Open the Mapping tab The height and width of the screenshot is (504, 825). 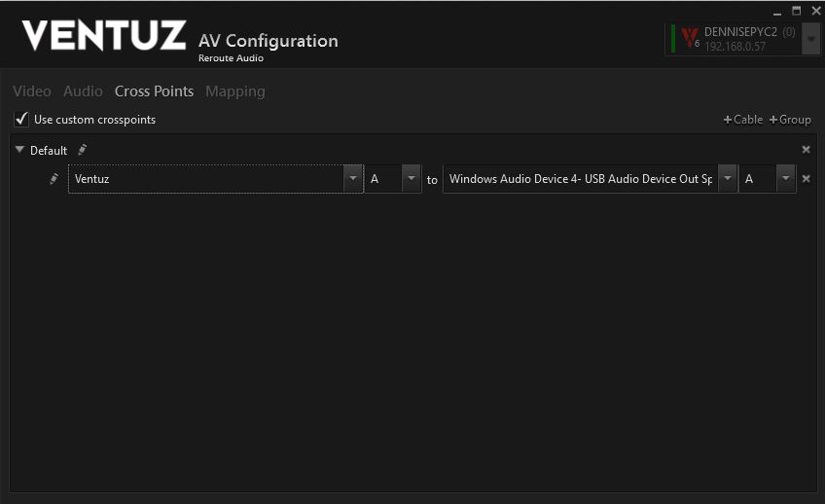click(x=234, y=91)
